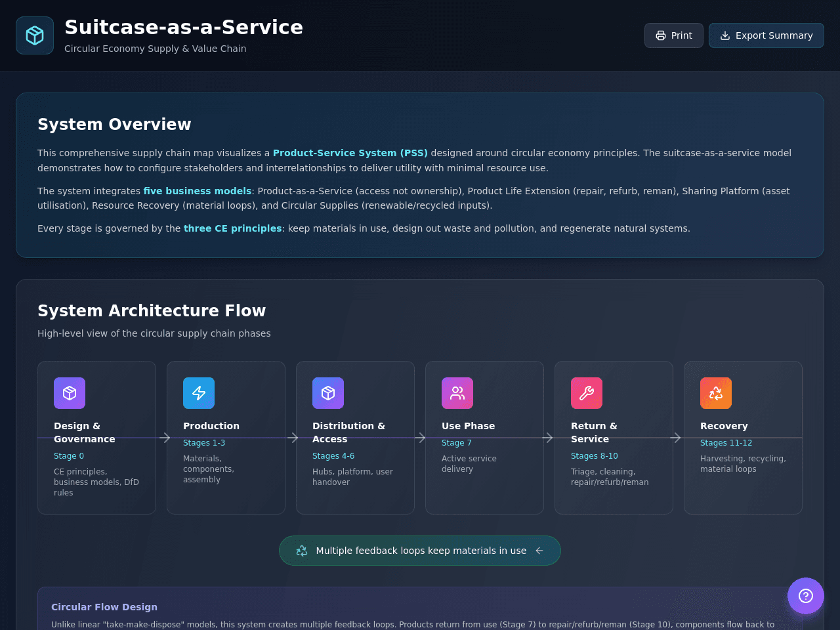Screen dimensions: 840x630
Task: Select the Distribution & Access card title
Action: 348,432
